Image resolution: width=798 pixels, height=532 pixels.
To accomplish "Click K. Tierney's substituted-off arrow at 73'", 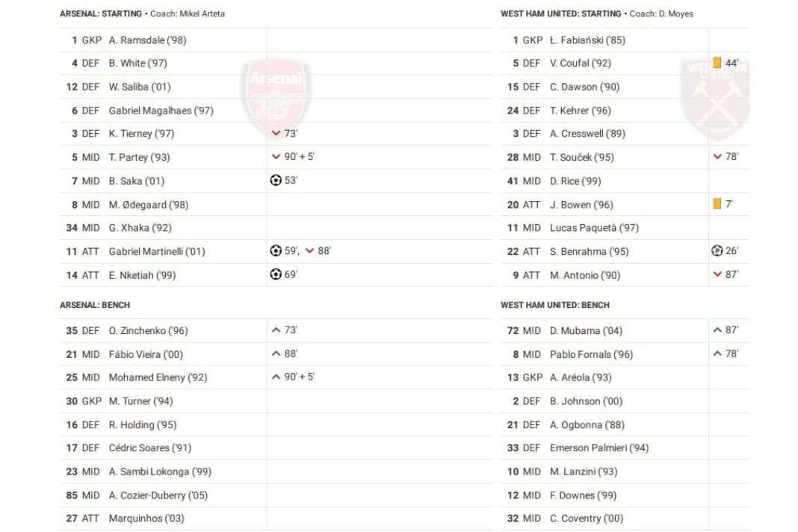I will click(276, 134).
